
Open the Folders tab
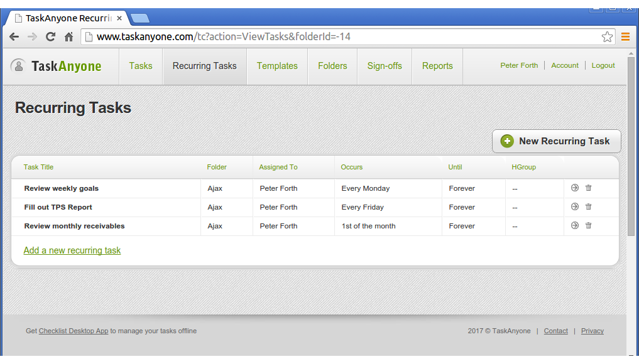point(332,66)
